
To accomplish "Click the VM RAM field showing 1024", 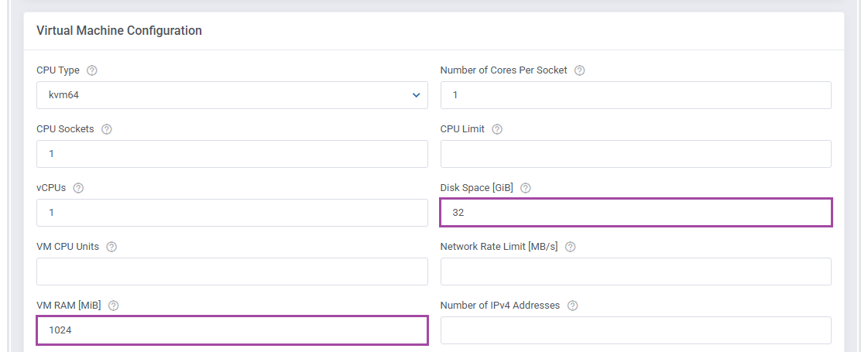I will pos(232,330).
